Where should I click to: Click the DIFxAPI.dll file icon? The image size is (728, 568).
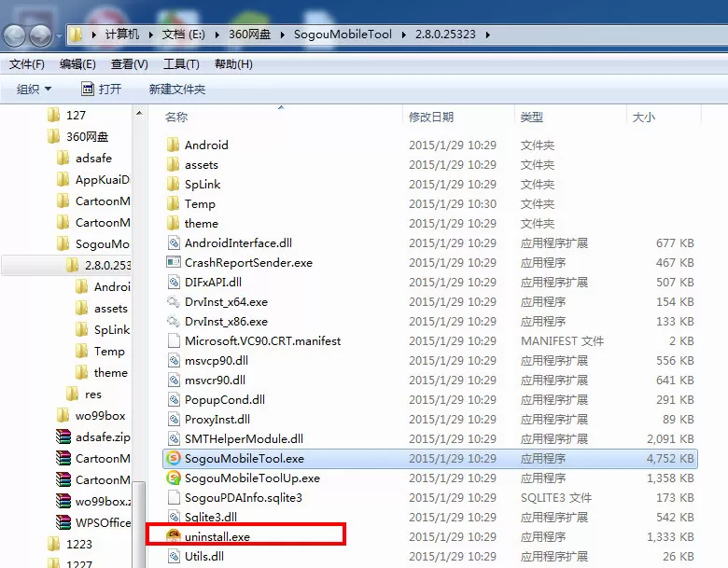pos(174,283)
